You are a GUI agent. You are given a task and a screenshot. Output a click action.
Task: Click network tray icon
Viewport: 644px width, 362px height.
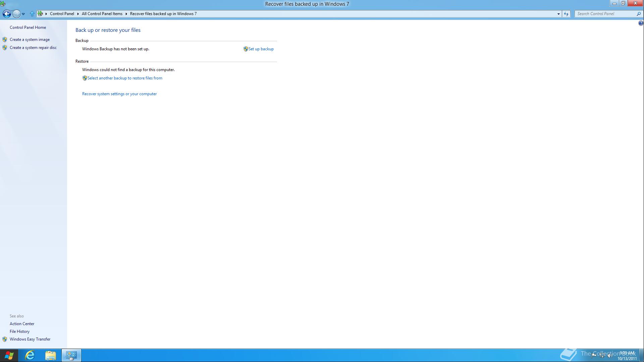tap(602, 355)
